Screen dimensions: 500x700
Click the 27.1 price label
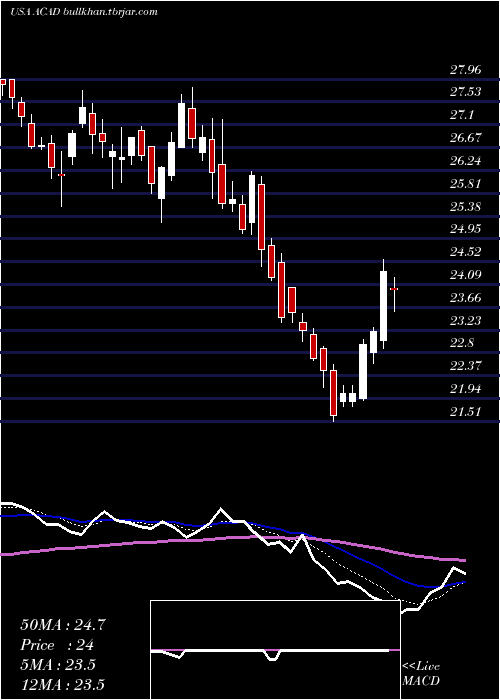(x=461, y=115)
